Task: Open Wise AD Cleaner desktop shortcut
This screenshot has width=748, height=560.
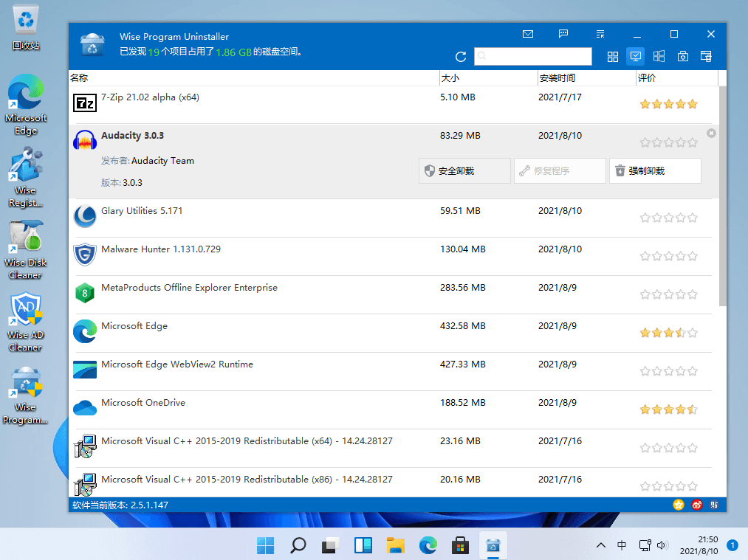Action: tap(26, 322)
